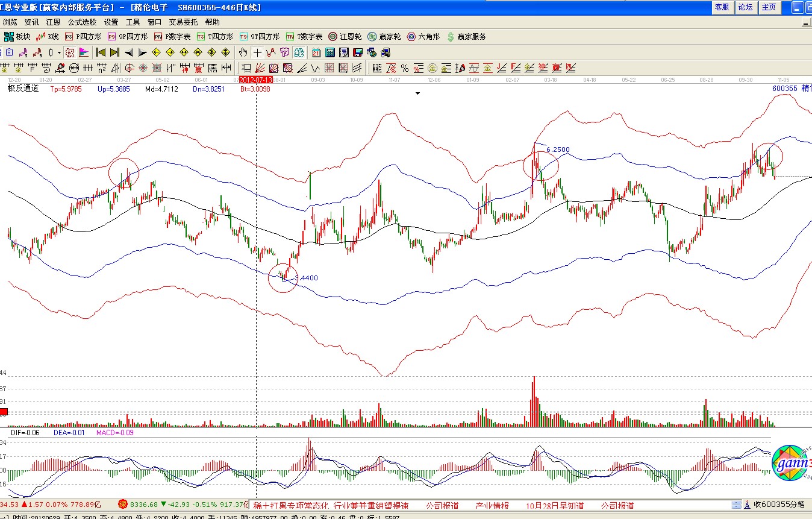Expand the small triangle above the chart

tap(417, 93)
